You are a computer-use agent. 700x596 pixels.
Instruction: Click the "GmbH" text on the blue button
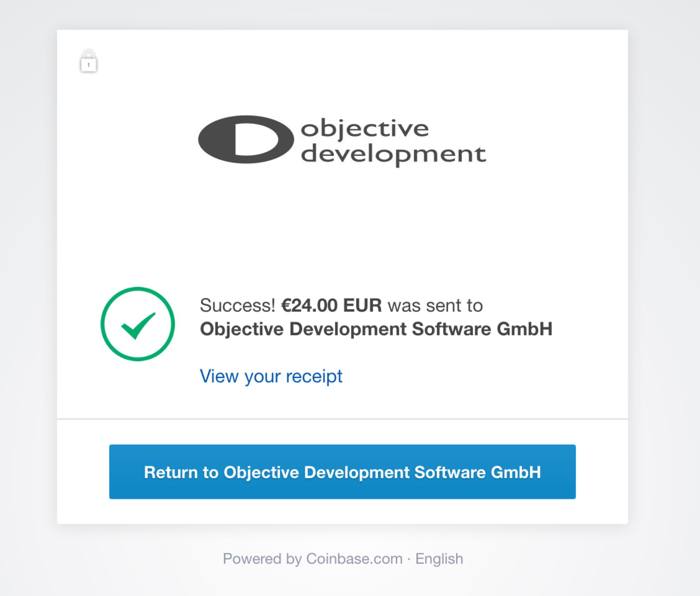point(516,472)
